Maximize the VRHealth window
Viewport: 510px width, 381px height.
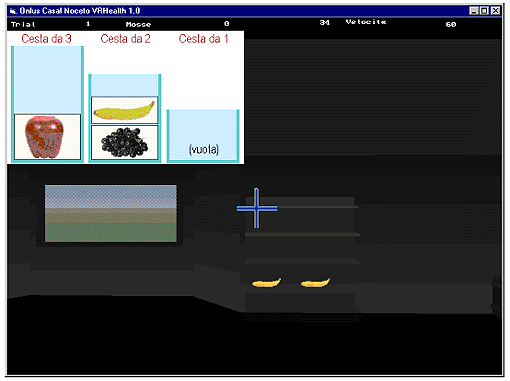[x=484, y=11]
